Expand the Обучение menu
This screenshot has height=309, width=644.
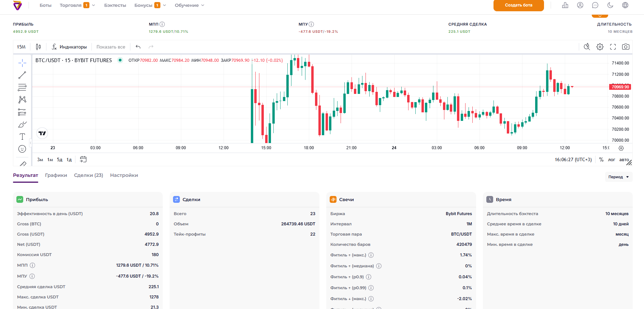[x=189, y=5]
